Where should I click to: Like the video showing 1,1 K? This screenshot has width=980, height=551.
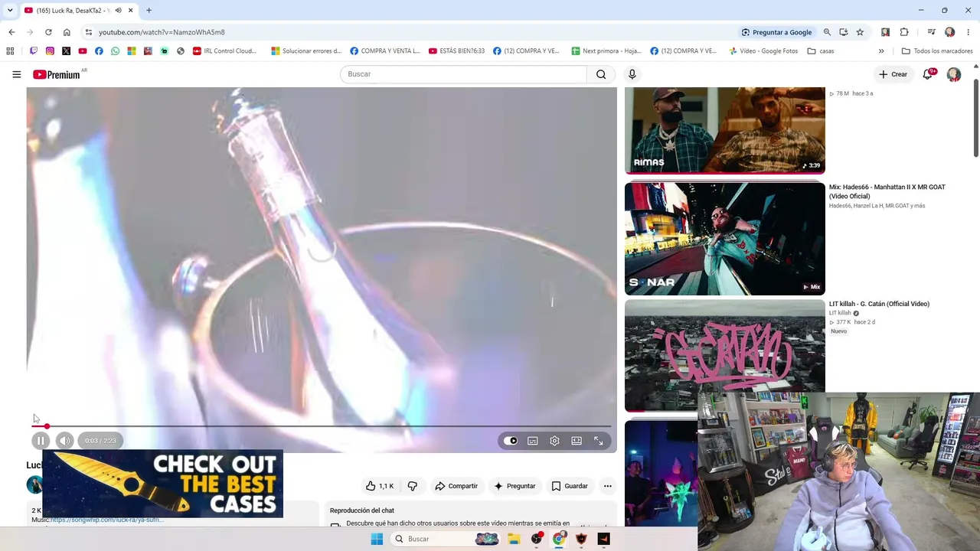coord(380,486)
